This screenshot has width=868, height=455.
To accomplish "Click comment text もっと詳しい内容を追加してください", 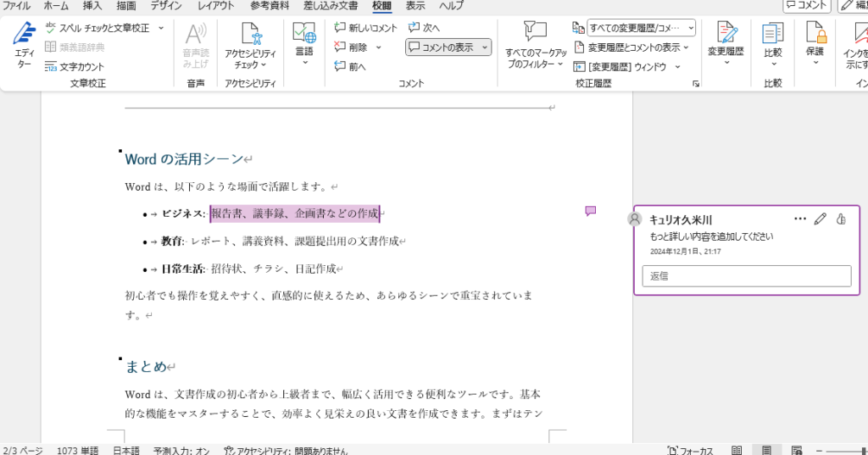I will click(711, 236).
